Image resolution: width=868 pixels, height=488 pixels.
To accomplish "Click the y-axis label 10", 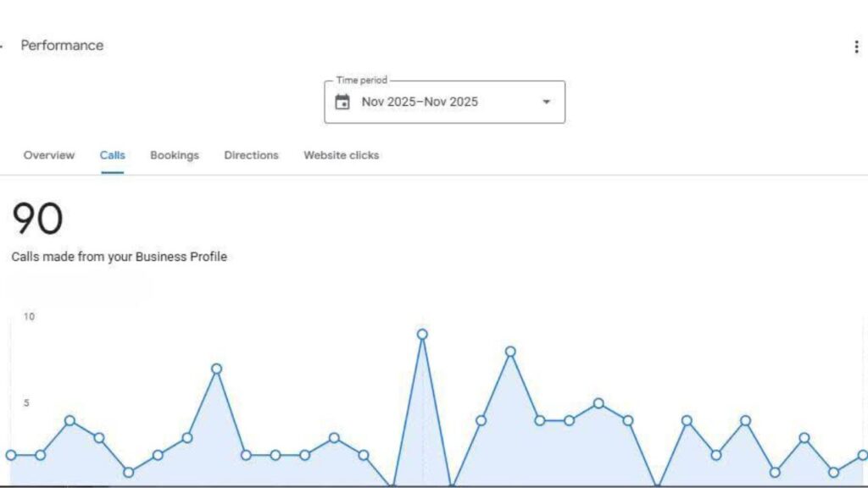I will point(29,317).
